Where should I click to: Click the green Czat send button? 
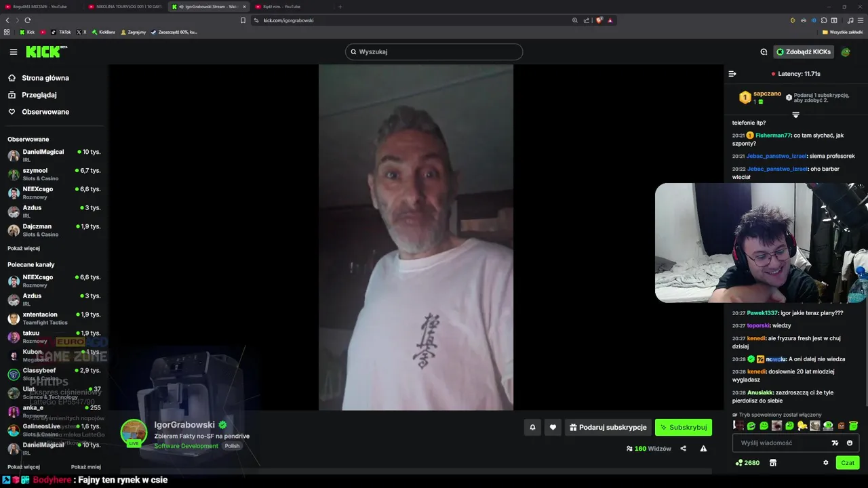[x=848, y=463]
